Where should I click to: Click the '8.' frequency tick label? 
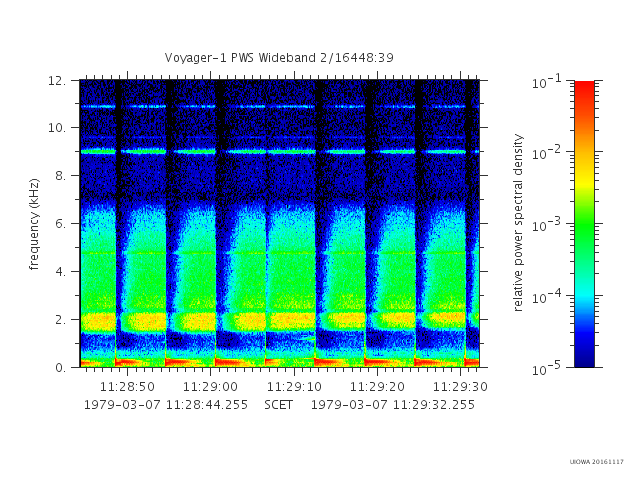60,176
